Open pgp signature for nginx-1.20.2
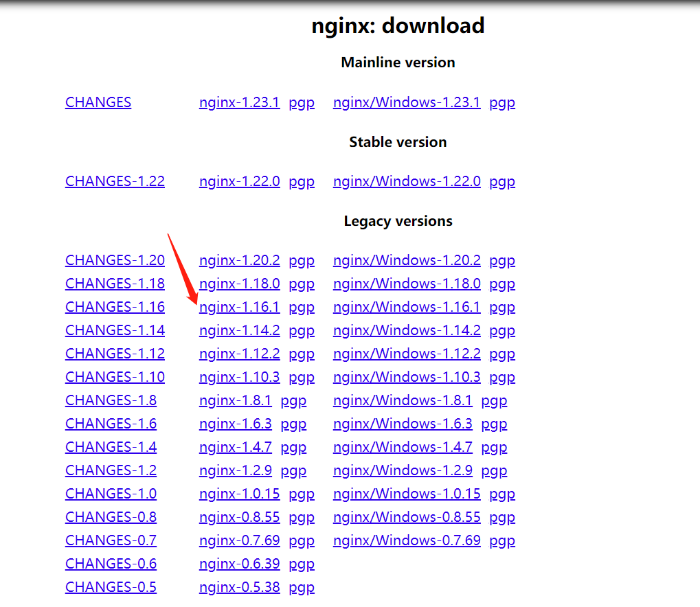This screenshot has height=607, width=700. [302, 261]
